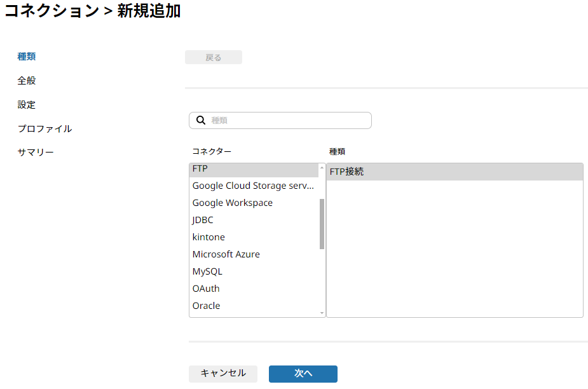Click the 戻る button
Screen dimensions: 588x389
point(214,57)
